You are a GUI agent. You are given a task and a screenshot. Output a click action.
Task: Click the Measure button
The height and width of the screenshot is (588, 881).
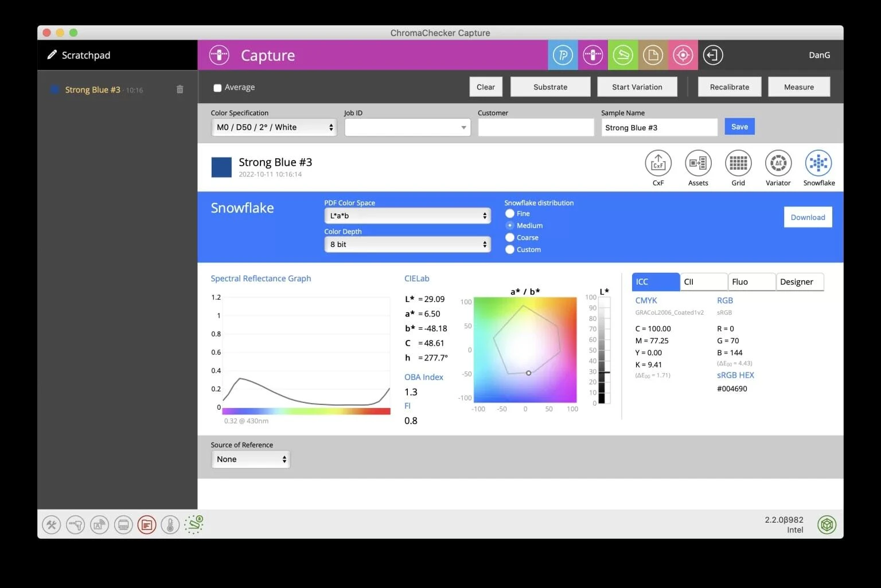coord(799,87)
